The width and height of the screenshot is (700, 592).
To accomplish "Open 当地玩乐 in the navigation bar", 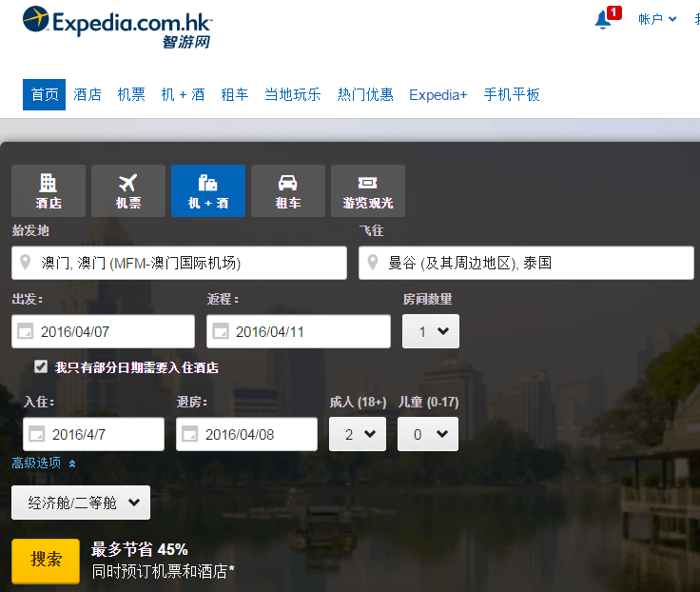I will click(293, 95).
